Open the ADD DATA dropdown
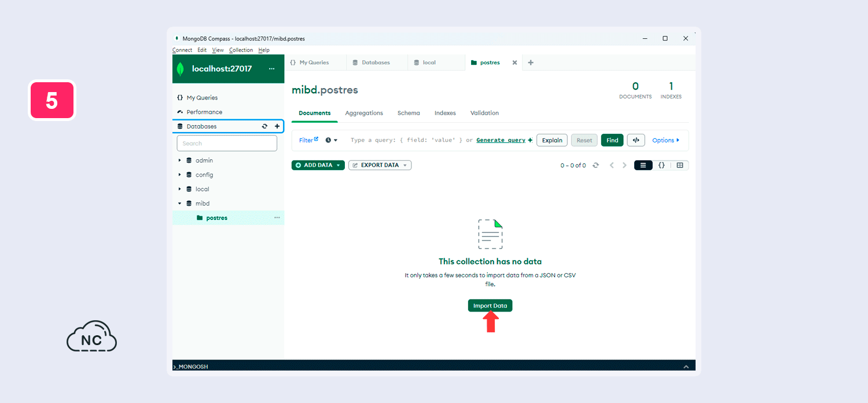Viewport: 868px width, 403px height. [x=318, y=165]
